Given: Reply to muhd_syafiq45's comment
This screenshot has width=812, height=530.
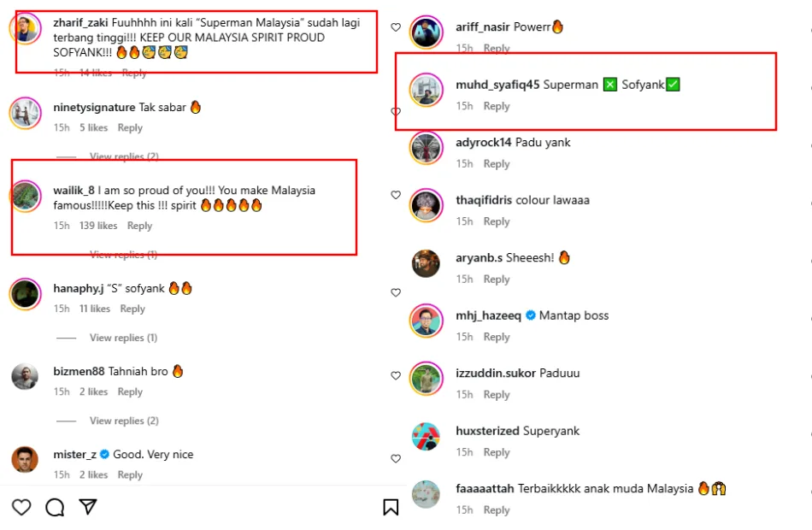Looking at the screenshot, I should tap(497, 106).
